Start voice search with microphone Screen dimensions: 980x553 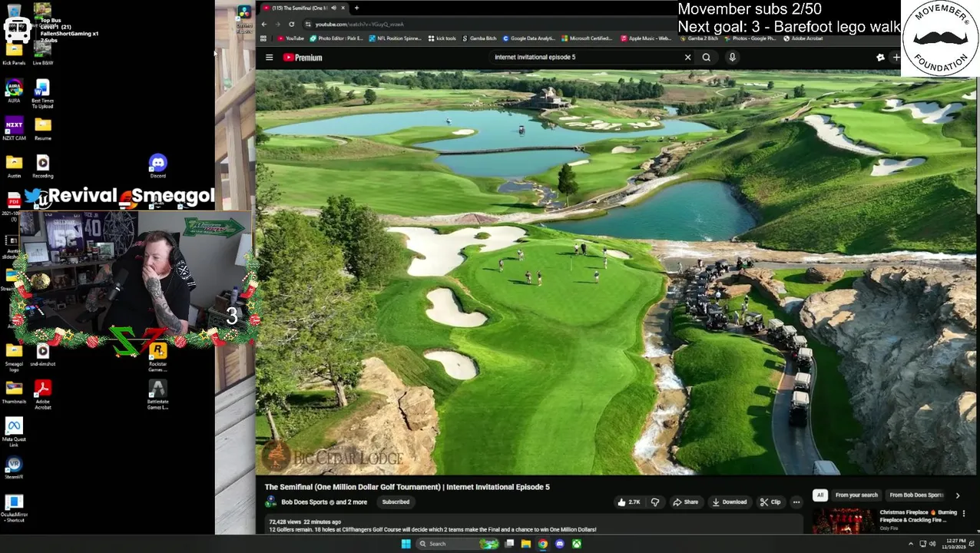pos(732,57)
